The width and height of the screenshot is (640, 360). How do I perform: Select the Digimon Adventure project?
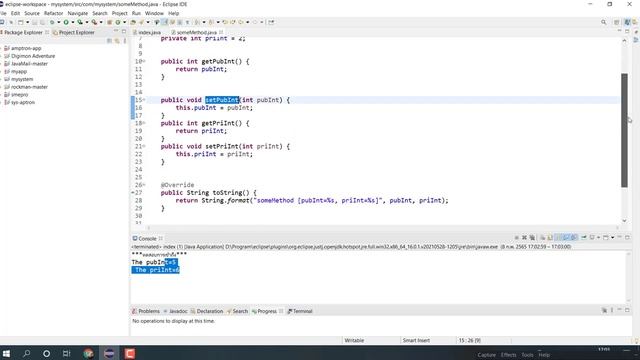pos(33,56)
